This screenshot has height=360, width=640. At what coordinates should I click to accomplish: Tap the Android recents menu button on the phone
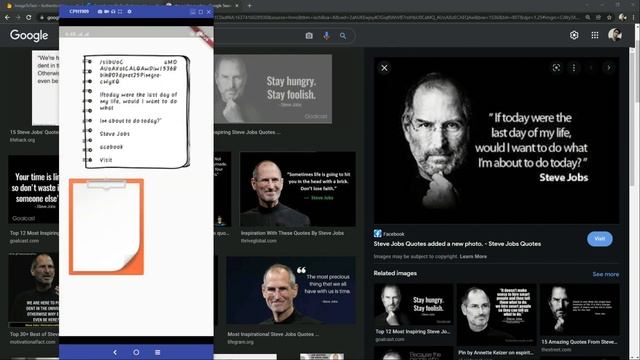click(158, 352)
